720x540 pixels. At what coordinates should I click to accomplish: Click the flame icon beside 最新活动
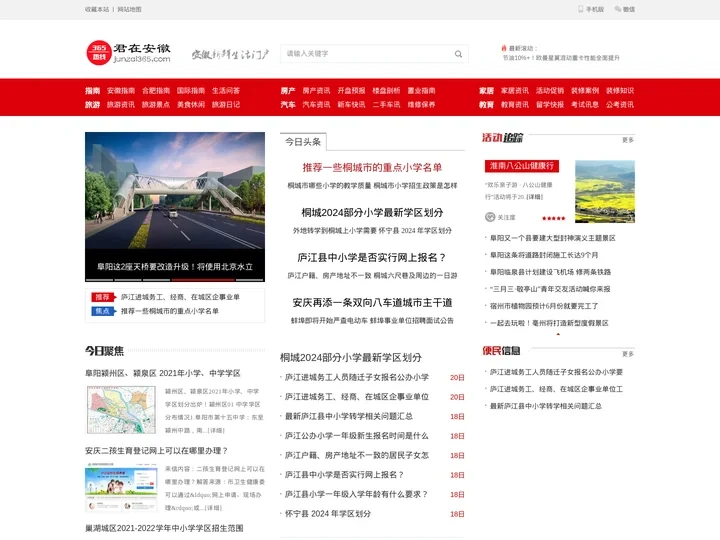pyautogui.click(x=504, y=48)
